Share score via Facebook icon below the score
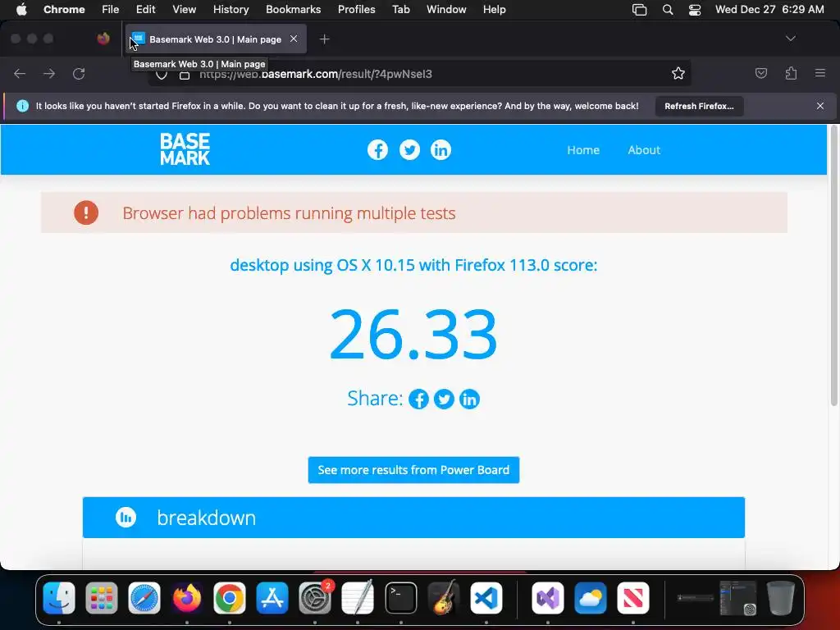 [x=418, y=399]
